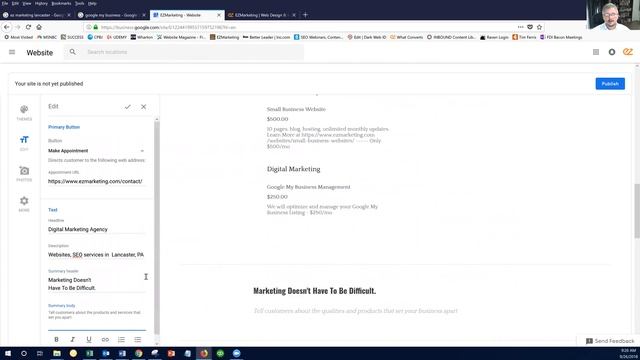Open the Bookmarks menu

coord(61,3)
